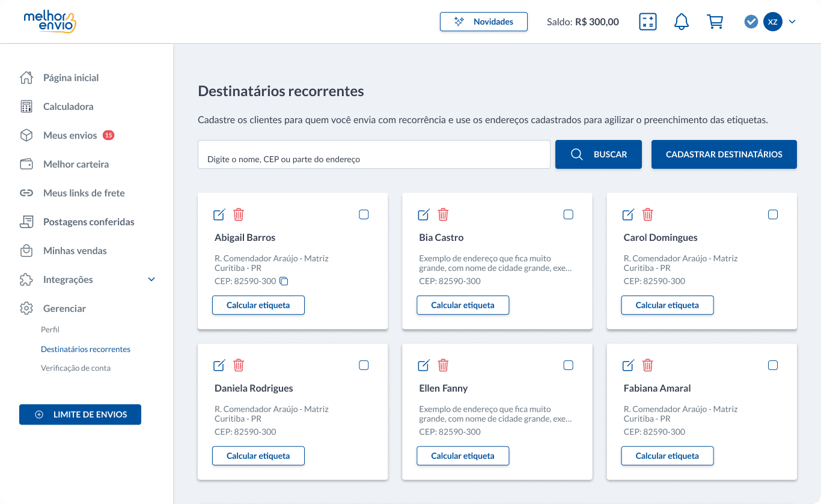
Task: Expand the Integrações sidebar menu
Action: point(87,279)
